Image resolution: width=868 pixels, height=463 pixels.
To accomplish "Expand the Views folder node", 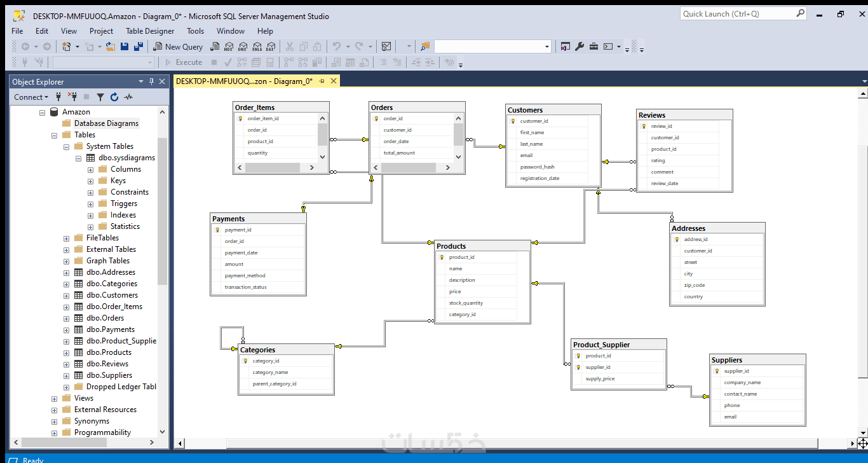I will coord(55,399).
